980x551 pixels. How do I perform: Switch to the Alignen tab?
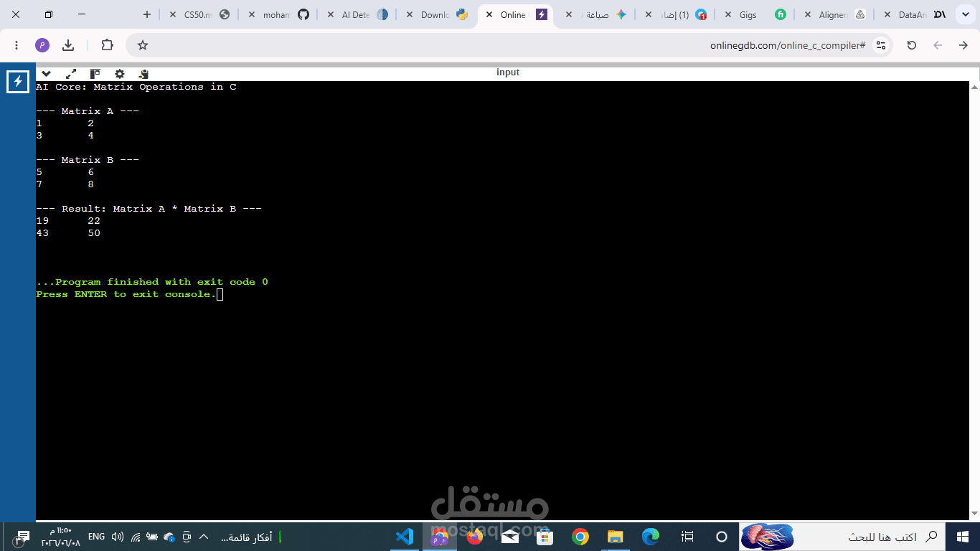point(835,14)
